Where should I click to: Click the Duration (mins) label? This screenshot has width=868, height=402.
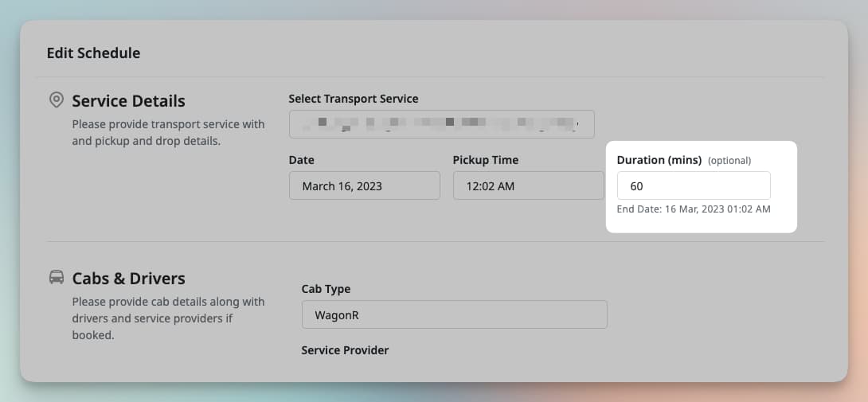pyautogui.click(x=659, y=160)
